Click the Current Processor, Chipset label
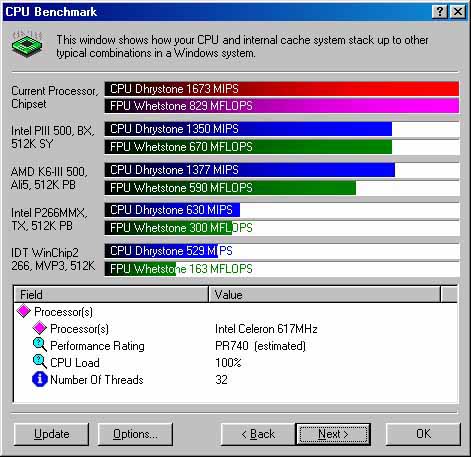Image resolution: width=471 pixels, height=457 pixels. (x=54, y=97)
